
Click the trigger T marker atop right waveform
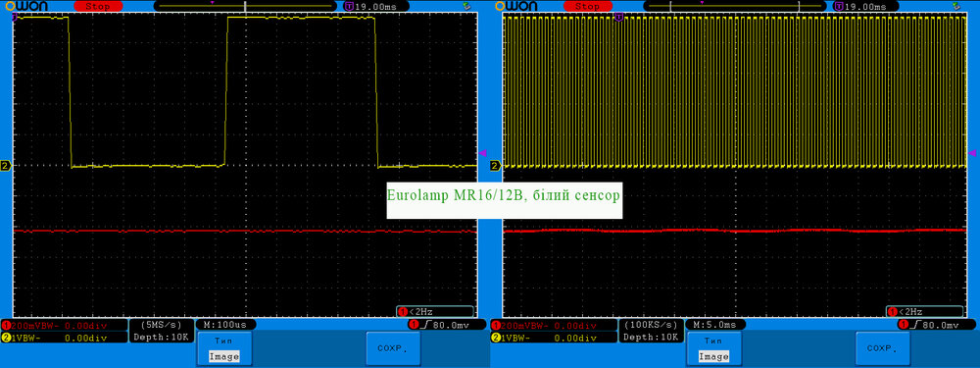[x=618, y=18]
